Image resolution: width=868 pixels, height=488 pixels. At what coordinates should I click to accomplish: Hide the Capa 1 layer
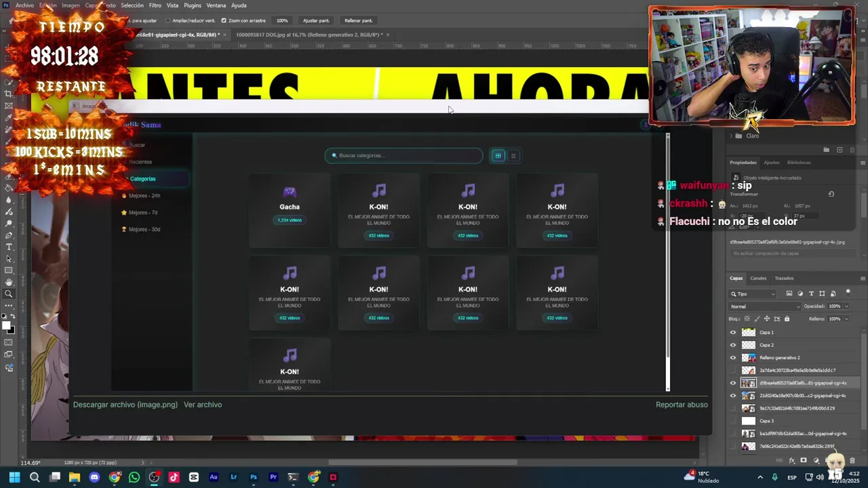click(732, 333)
